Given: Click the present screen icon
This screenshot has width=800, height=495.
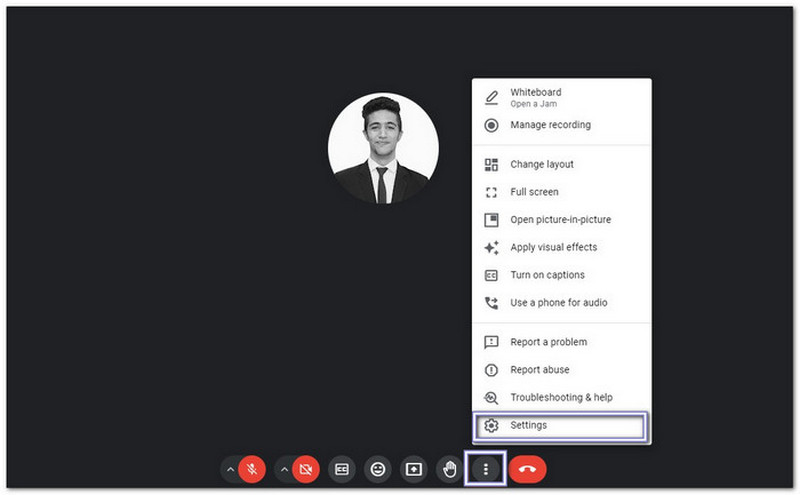Looking at the screenshot, I should [x=413, y=468].
